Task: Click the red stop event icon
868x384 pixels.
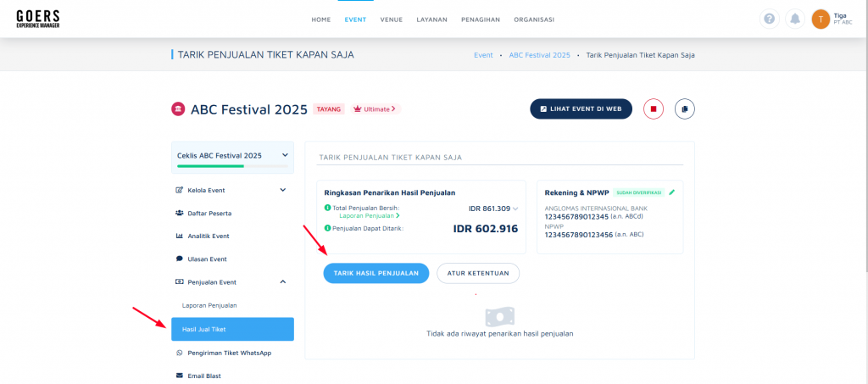Action: pos(654,109)
